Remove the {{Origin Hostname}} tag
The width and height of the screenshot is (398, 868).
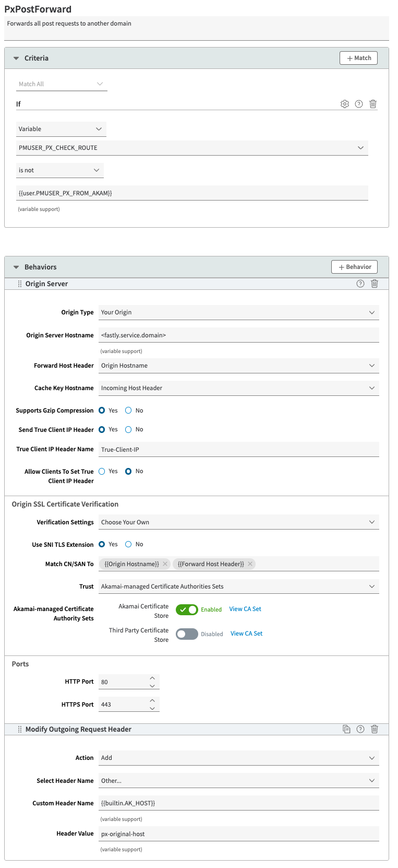tap(165, 564)
